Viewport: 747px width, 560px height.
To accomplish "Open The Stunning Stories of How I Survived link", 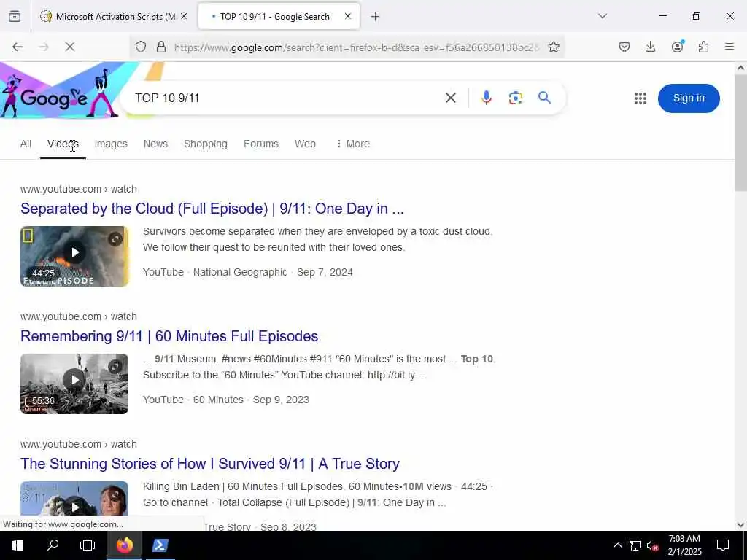I will point(210,464).
